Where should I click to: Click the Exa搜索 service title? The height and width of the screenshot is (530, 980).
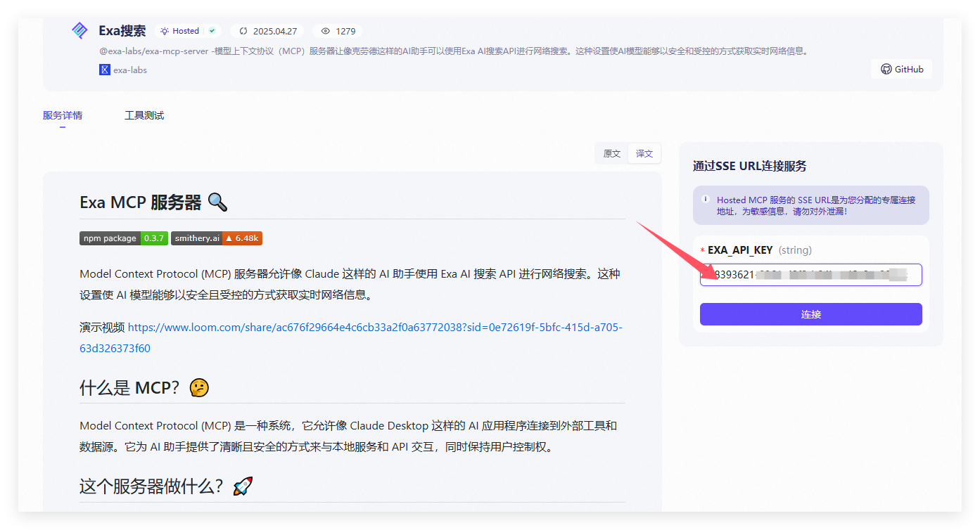122,31
